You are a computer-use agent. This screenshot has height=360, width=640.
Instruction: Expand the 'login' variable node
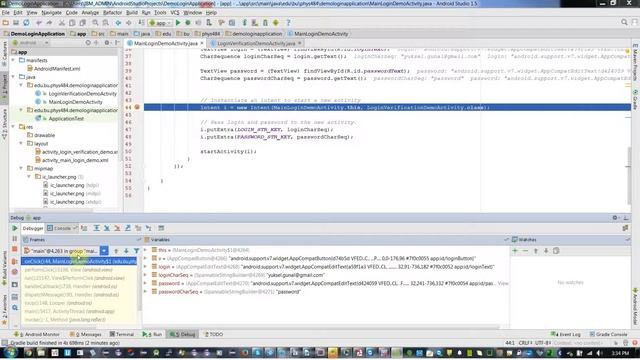click(x=146, y=267)
